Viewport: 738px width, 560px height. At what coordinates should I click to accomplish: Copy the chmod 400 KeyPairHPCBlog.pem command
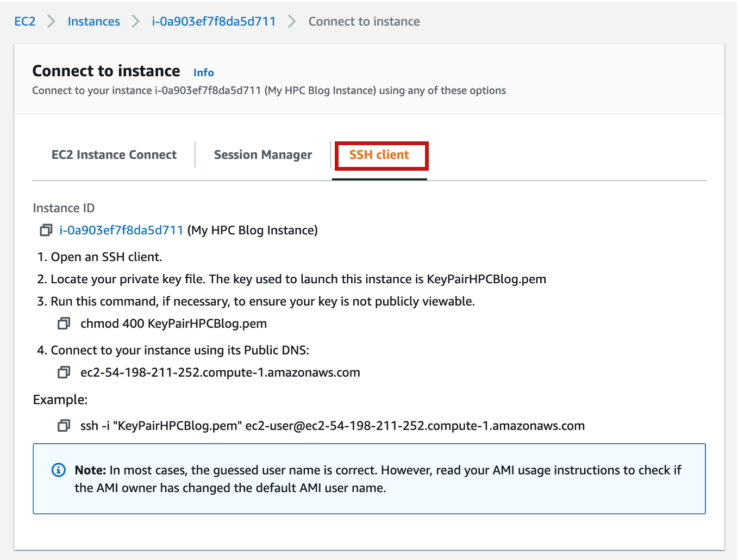click(64, 323)
